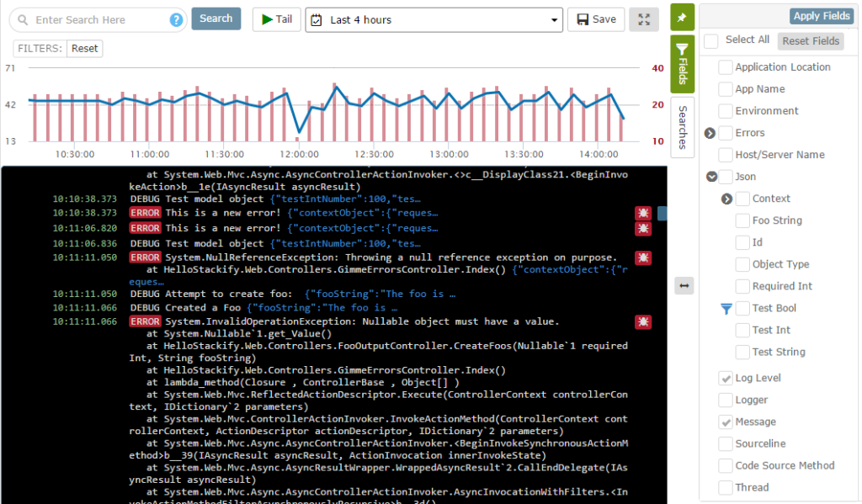Uncheck the Log Level field checkbox
Image resolution: width=862 pixels, height=504 pixels.
[725, 379]
